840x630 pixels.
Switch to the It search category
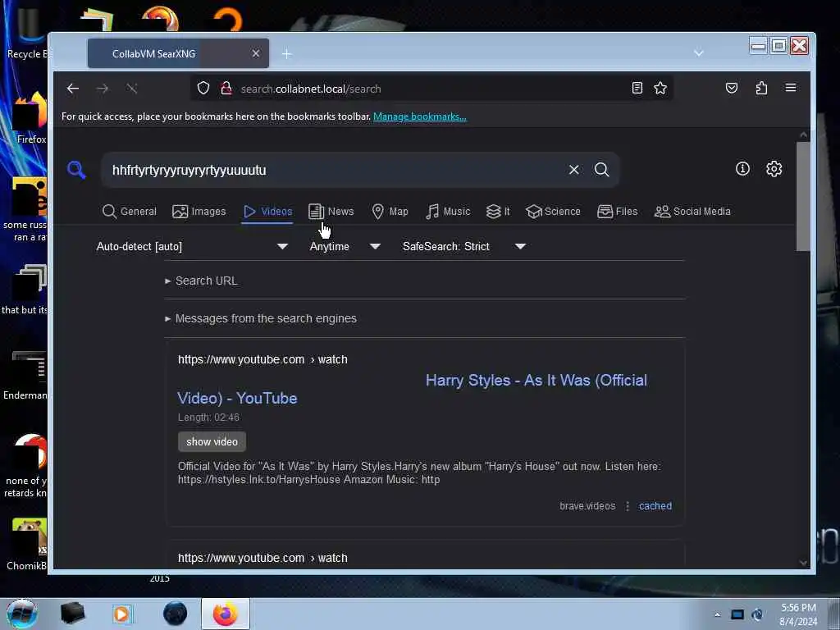(x=498, y=211)
